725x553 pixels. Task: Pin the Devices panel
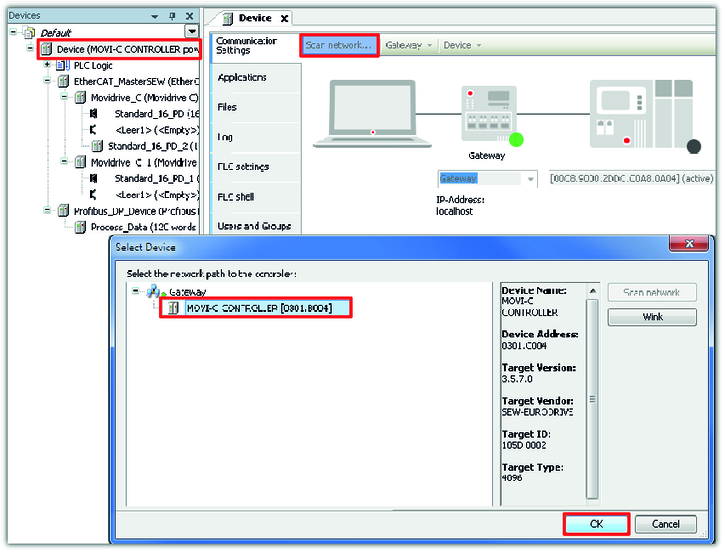click(x=171, y=17)
